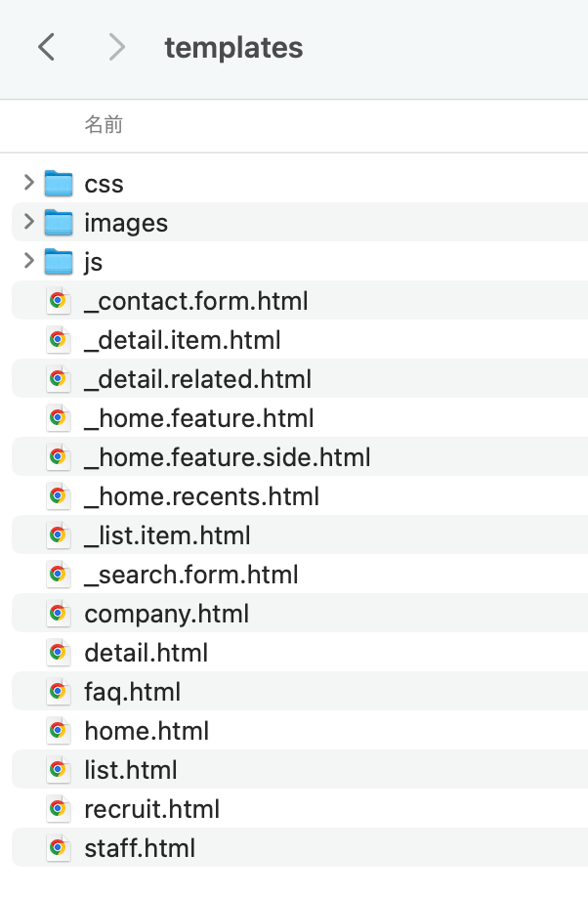Click the Chrome icon beside company.html
588x898 pixels.
(58, 614)
